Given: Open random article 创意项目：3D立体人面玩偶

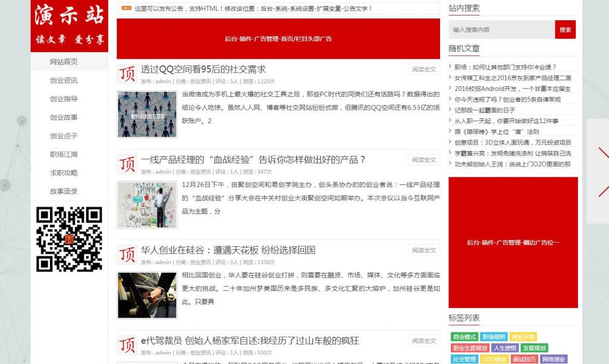Looking at the screenshot, I should pyautogui.click(x=513, y=143).
